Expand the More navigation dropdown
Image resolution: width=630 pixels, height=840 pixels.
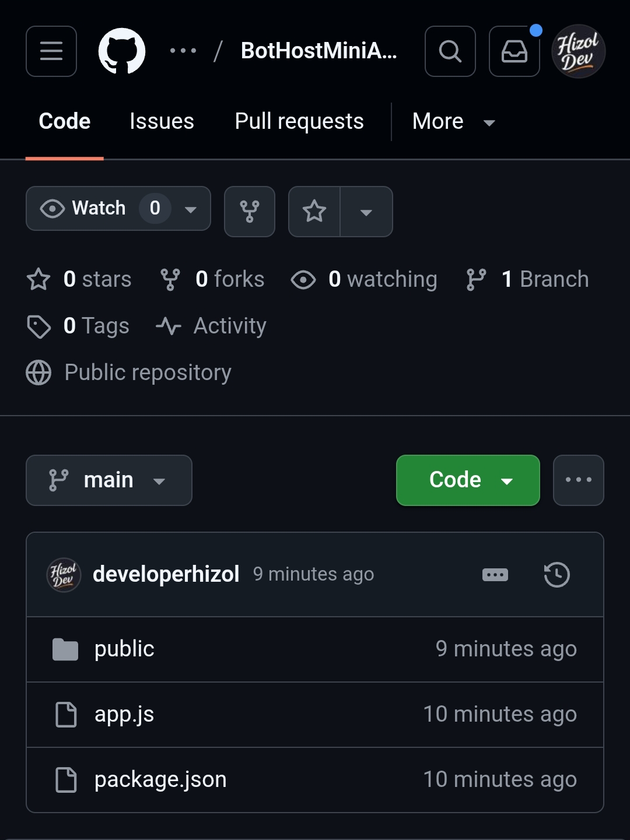pyautogui.click(x=454, y=121)
